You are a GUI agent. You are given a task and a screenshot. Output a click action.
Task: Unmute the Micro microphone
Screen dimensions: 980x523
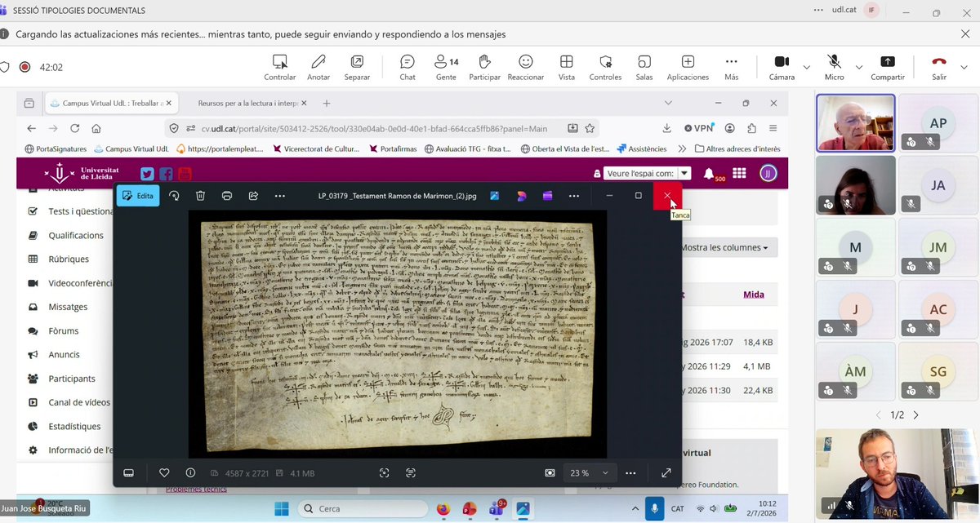[x=834, y=68]
